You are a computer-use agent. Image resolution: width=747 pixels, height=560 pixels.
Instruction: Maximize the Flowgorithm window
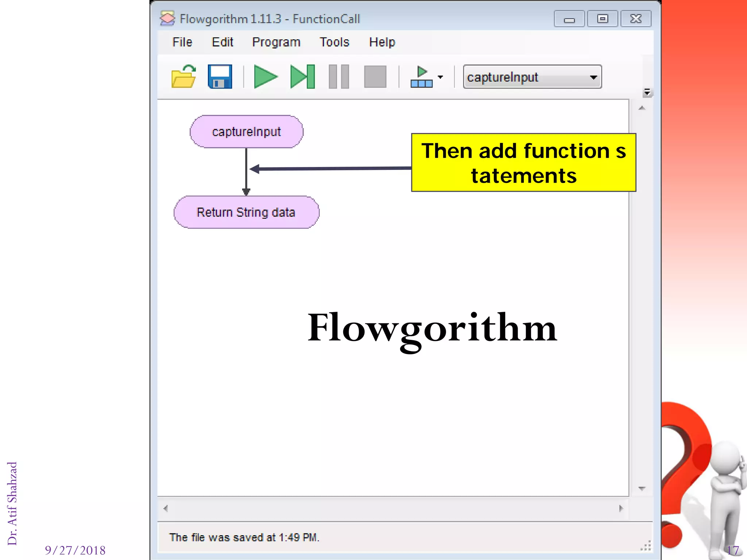(x=603, y=19)
